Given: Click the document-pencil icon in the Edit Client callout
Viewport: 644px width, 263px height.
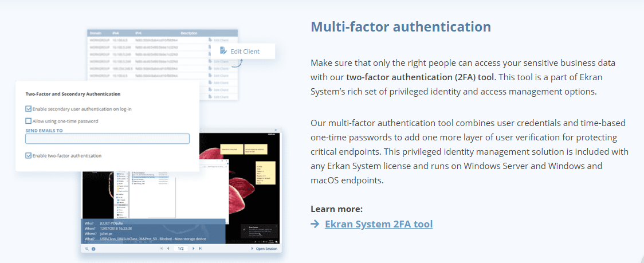Looking at the screenshot, I should pyautogui.click(x=223, y=51).
